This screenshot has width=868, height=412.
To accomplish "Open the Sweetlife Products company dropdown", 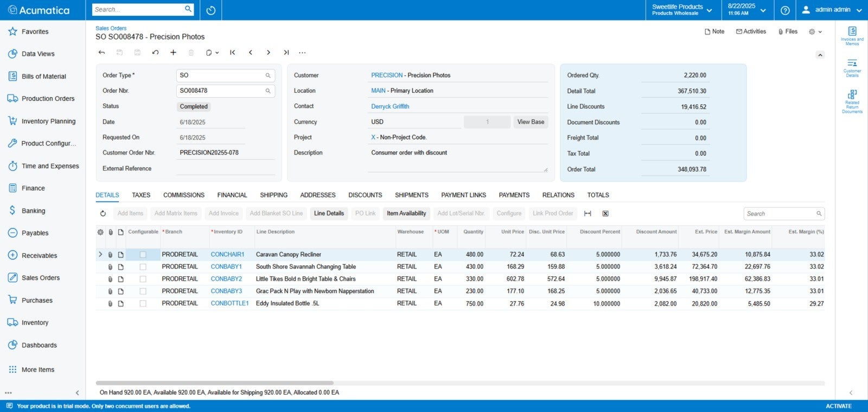I will (682, 10).
